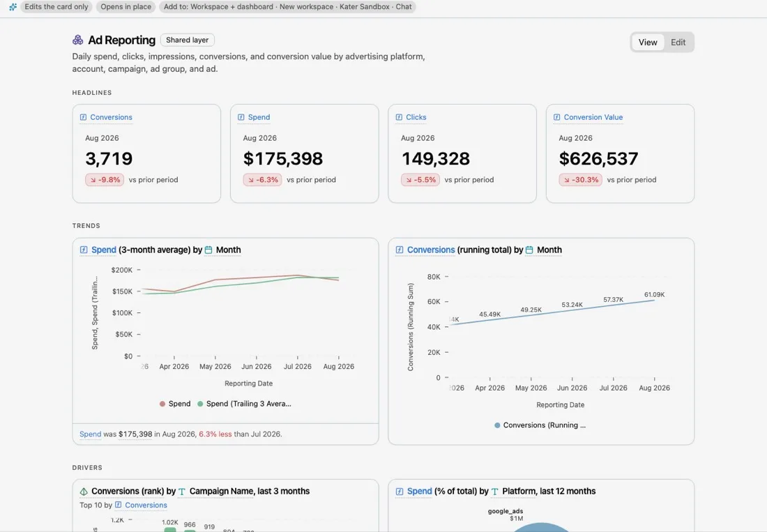The width and height of the screenshot is (767, 532).
Task: Click the sparkle icon beside Edits the card only
Action: 13,7
